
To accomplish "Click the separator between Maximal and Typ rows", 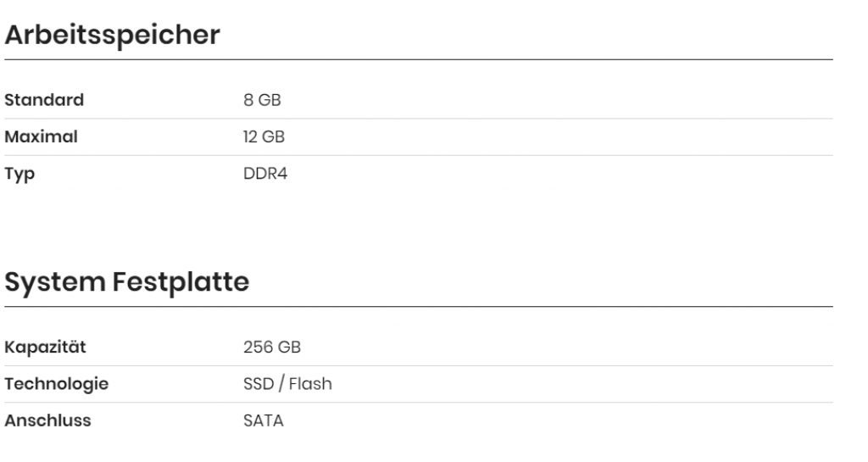I will click(419, 155).
